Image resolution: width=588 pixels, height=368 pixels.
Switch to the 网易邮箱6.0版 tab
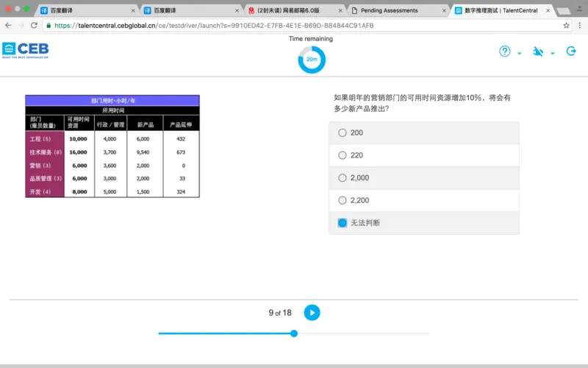click(x=294, y=10)
